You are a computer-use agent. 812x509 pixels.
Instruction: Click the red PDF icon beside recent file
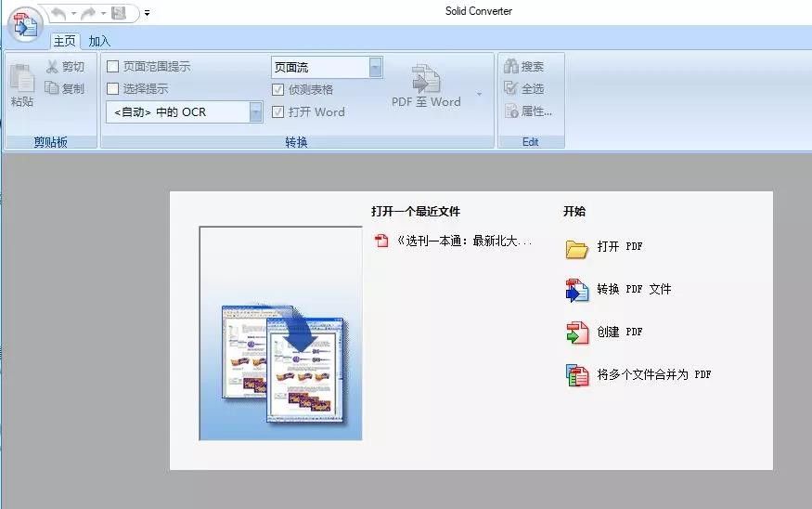pyautogui.click(x=381, y=241)
